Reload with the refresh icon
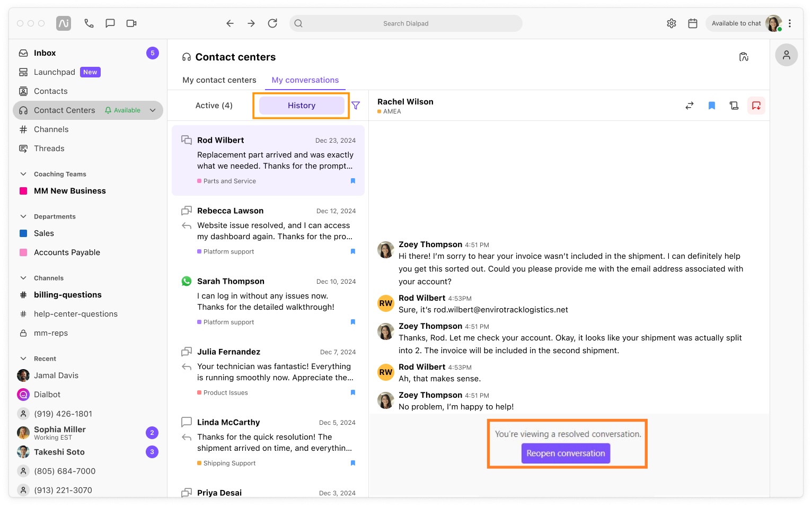 click(x=272, y=23)
